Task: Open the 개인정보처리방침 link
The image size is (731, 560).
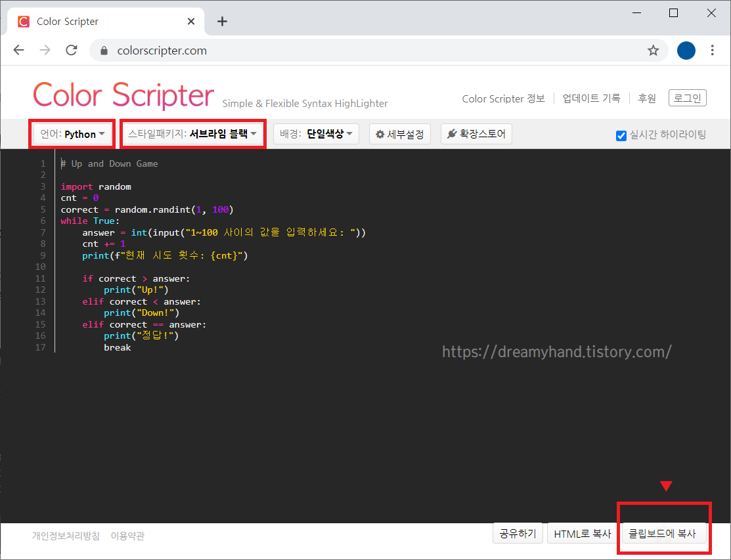Action: pos(66,536)
